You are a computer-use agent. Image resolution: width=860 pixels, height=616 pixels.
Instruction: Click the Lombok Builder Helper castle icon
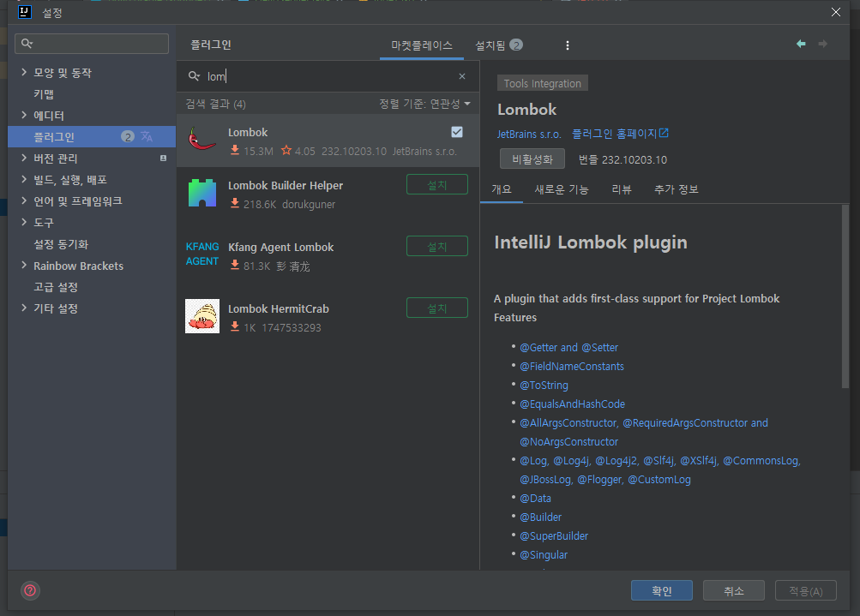tap(201, 193)
